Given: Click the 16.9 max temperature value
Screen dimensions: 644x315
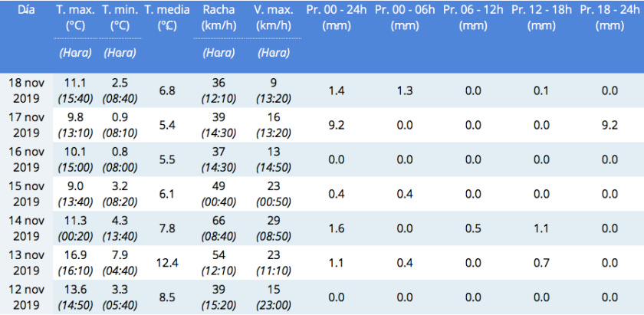Looking at the screenshot, I should (75, 255).
